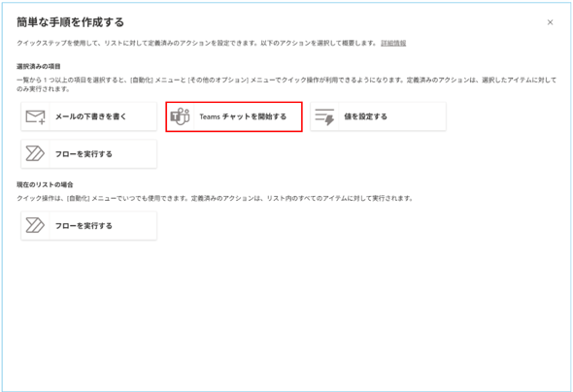Click the Microsoft Teams logo icon

(181, 116)
